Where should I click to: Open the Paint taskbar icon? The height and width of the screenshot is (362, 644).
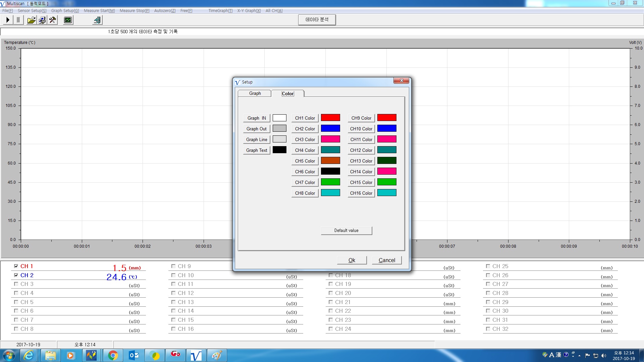217,355
